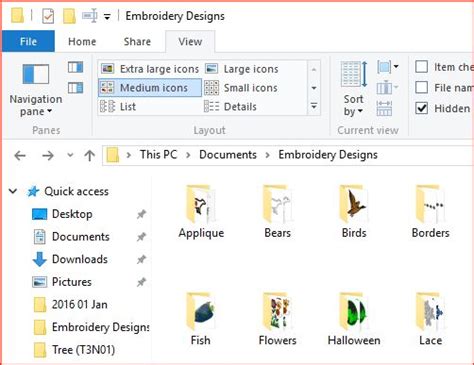Image resolution: width=474 pixels, height=365 pixels.
Task: Select the Fish folder
Action: click(201, 319)
